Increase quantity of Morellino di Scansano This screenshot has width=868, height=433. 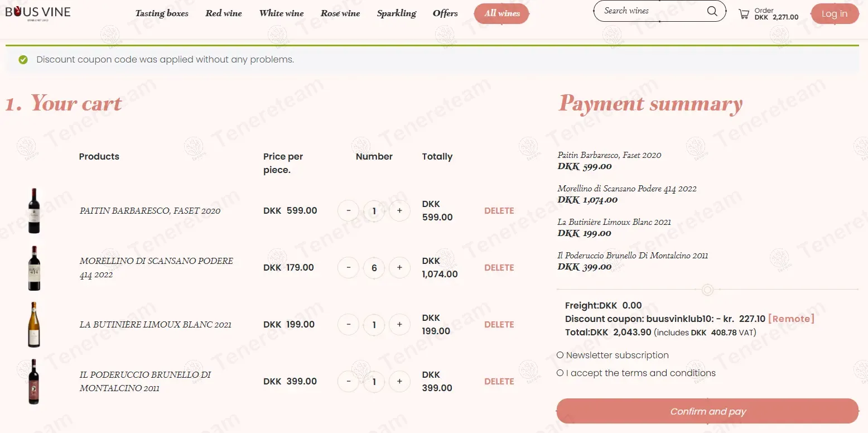click(399, 268)
